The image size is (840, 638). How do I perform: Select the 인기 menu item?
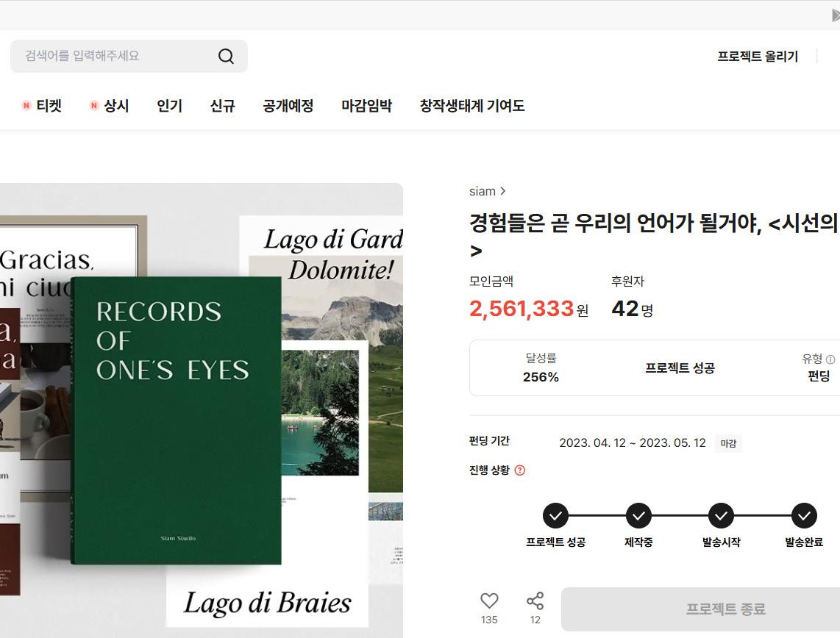tap(169, 105)
